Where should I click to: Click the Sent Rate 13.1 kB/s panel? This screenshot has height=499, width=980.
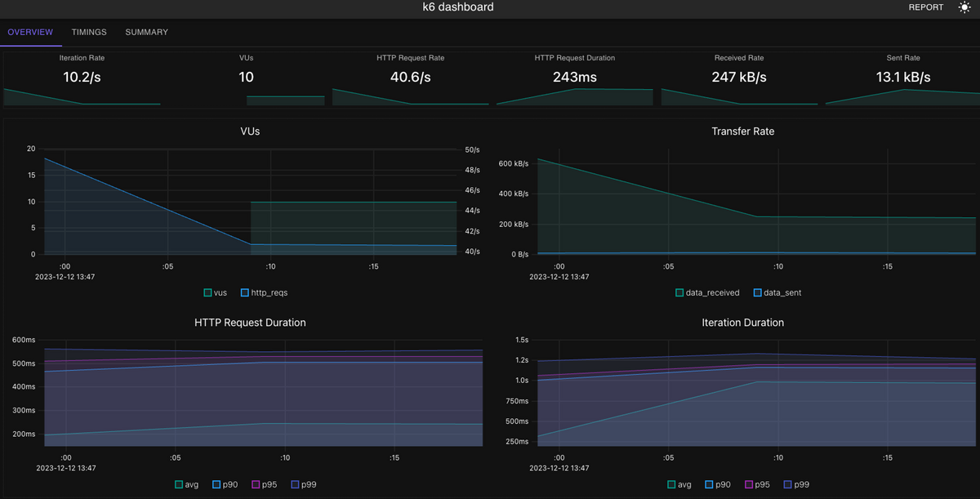click(902, 79)
